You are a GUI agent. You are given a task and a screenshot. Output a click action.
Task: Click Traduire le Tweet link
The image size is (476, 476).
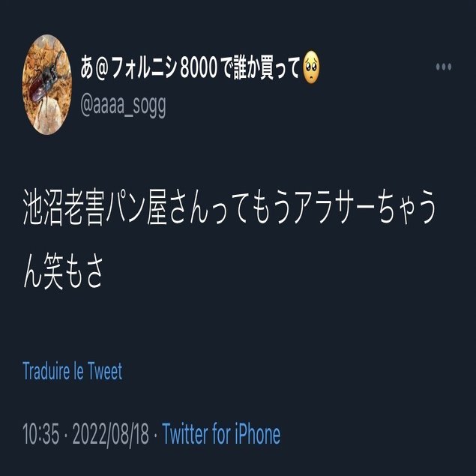[x=73, y=371]
